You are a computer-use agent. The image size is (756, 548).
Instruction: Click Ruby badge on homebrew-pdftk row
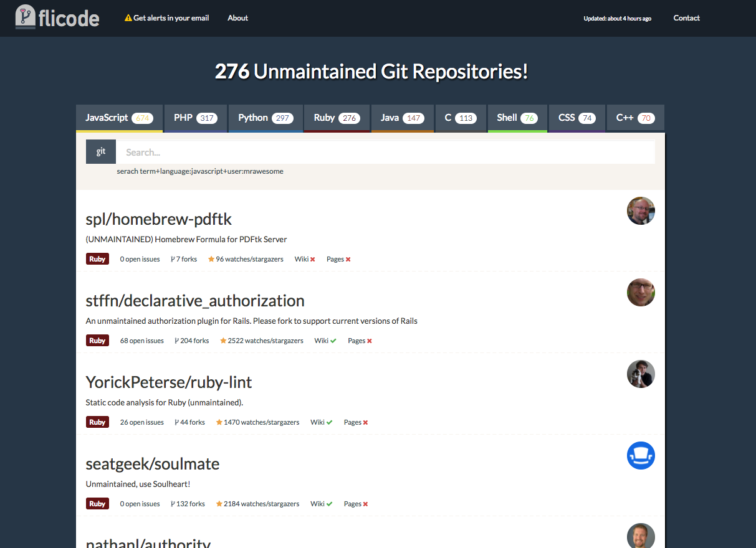point(97,259)
